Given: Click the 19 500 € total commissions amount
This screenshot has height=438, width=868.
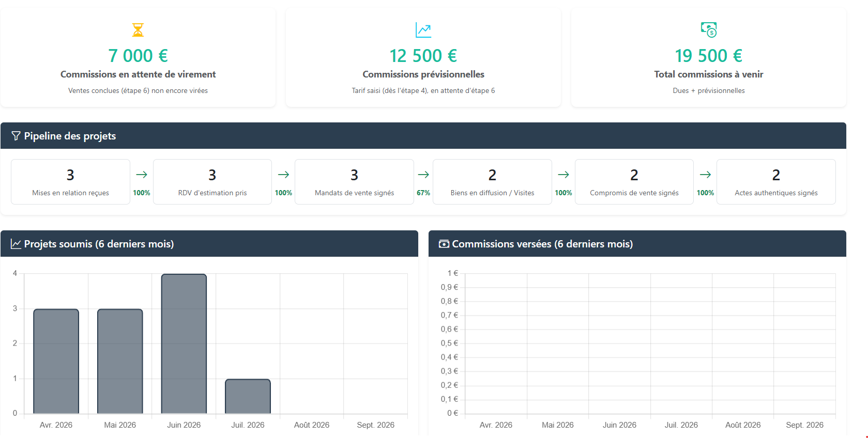Looking at the screenshot, I should tap(709, 56).
